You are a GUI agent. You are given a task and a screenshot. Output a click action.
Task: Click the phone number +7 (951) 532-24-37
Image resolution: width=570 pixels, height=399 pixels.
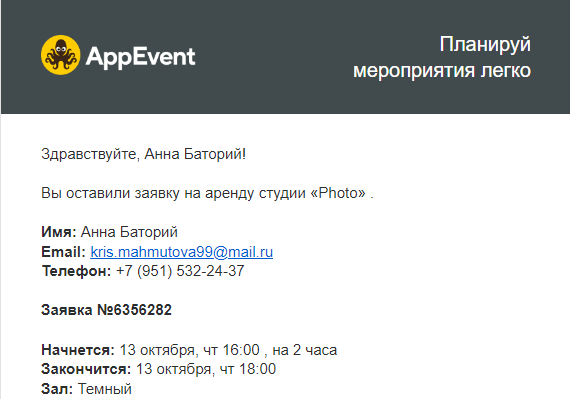[x=180, y=271]
